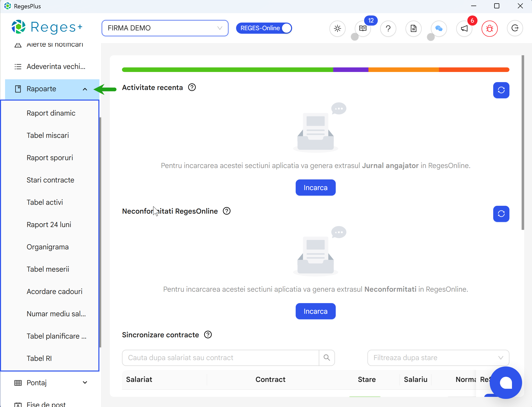Image resolution: width=532 pixels, height=407 pixels.
Task: Click Incarca under Activitate recenta
Action: click(x=315, y=188)
